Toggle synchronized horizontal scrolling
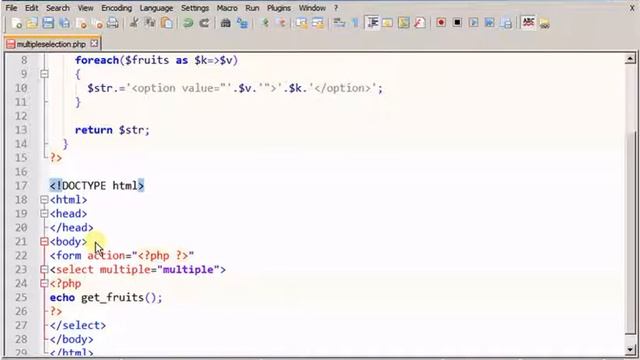 [318, 23]
